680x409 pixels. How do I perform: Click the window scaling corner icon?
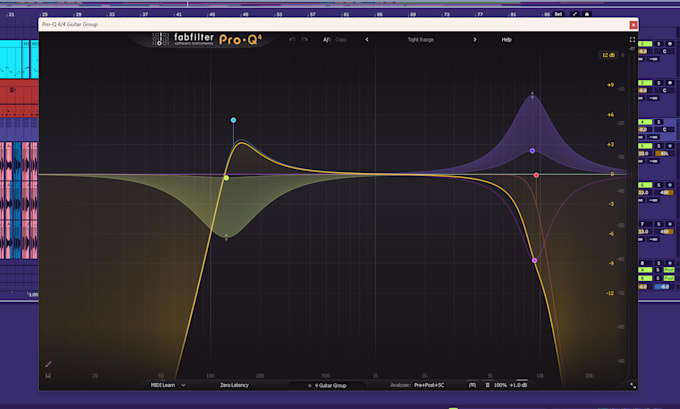pos(633,385)
